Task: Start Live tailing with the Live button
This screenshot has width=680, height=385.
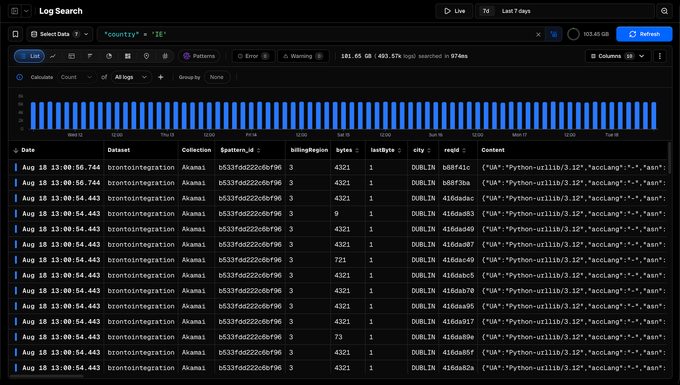Action: (x=454, y=11)
